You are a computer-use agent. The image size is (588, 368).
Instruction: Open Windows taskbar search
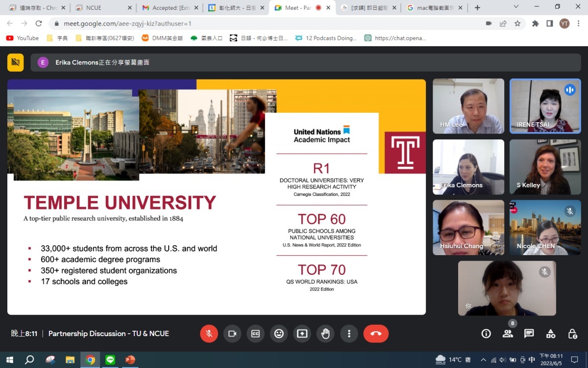[29, 360]
